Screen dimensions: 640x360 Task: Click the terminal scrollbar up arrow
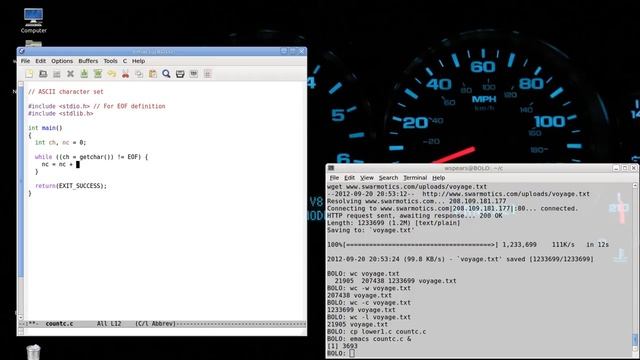point(635,186)
